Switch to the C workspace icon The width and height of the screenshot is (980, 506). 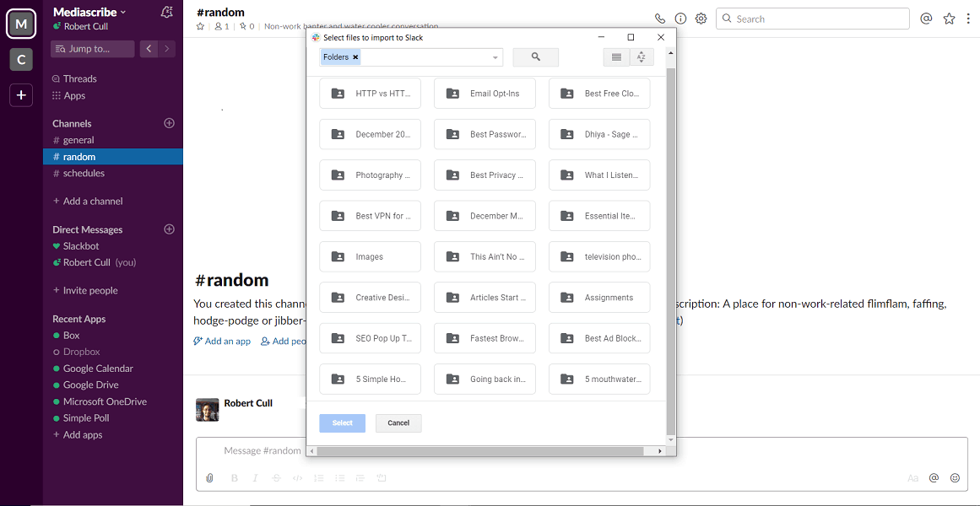[21, 59]
